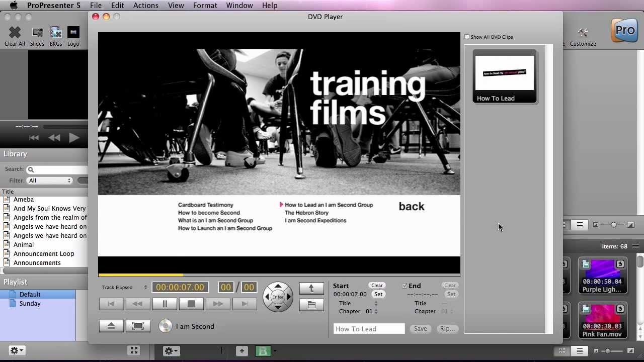Select the How To Lead clip thumbnail
Image resolution: width=644 pixels, height=362 pixels.
pyautogui.click(x=505, y=76)
